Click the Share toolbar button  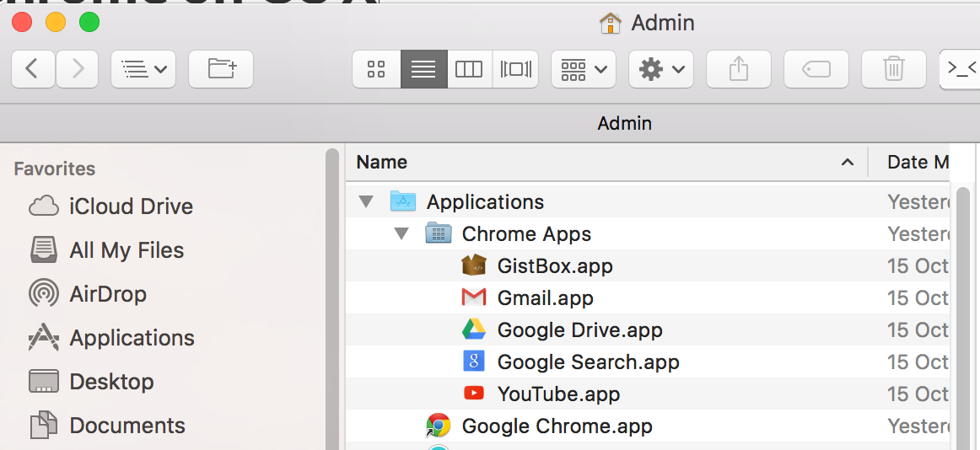pyautogui.click(x=738, y=68)
